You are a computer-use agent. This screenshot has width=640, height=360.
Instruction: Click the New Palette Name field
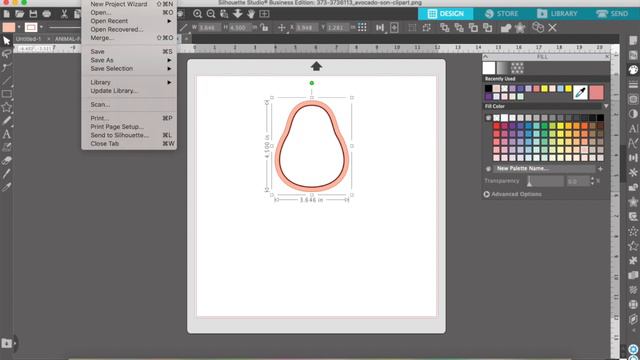tap(543, 169)
